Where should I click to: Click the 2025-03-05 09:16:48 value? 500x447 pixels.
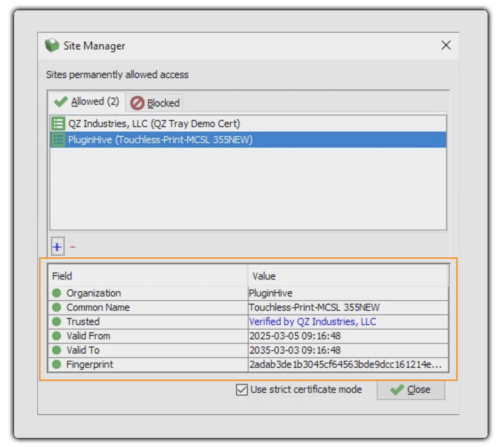295,336
